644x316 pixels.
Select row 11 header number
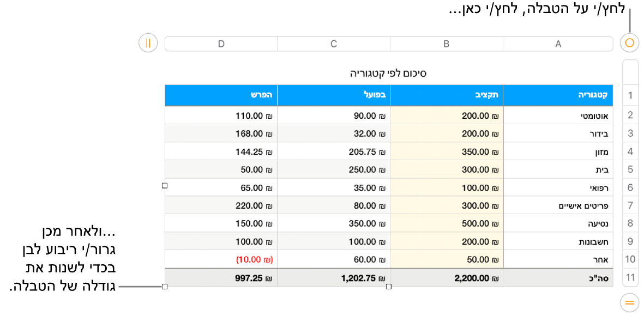point(630,278)
